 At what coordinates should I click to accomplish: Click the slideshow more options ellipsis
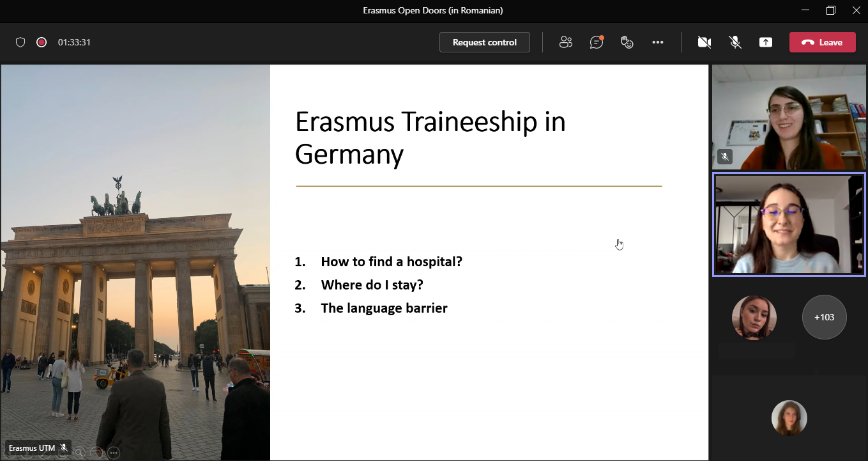tap(114, 453)
